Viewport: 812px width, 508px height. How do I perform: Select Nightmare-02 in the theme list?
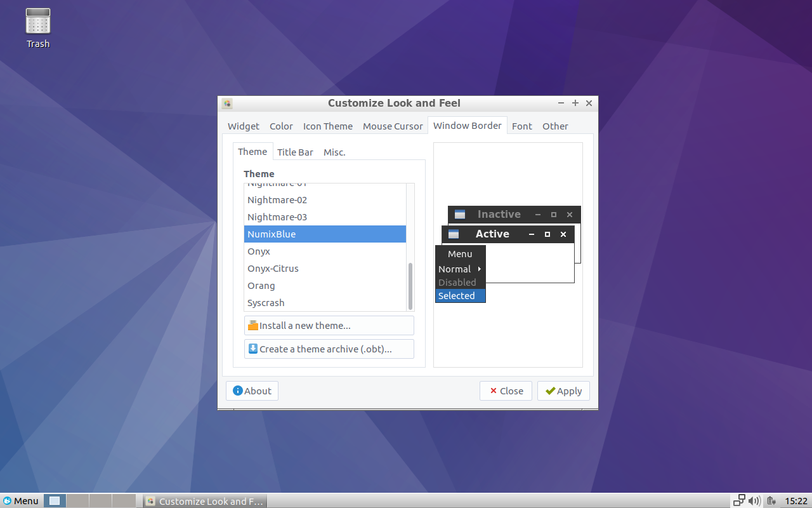tap(277, 199)
